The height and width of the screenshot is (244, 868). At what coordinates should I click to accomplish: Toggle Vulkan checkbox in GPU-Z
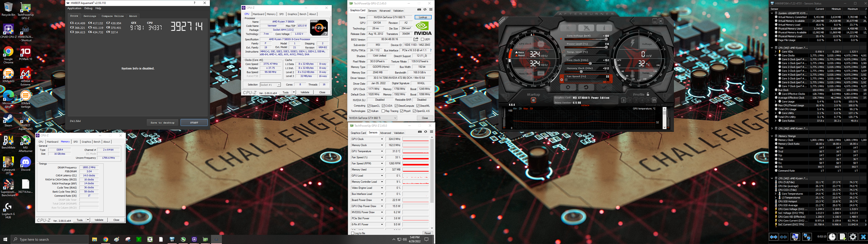tap(369, 111)
